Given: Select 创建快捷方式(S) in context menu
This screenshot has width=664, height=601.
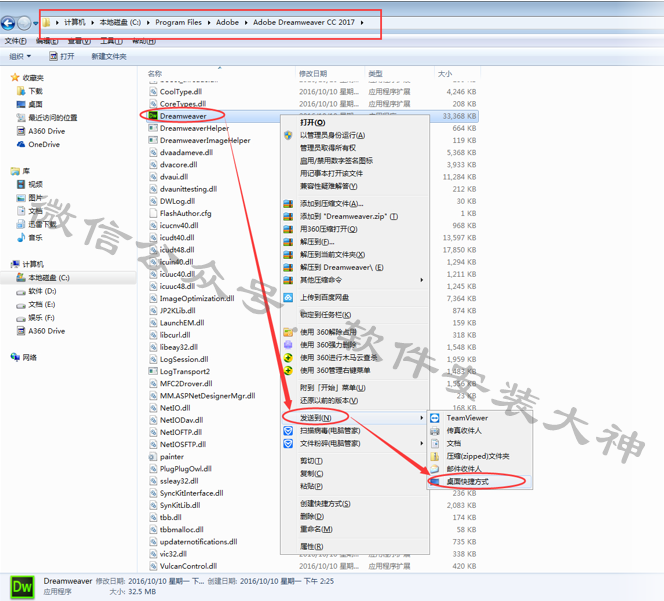Looking at the screenshot, I should tap(325, 504).
